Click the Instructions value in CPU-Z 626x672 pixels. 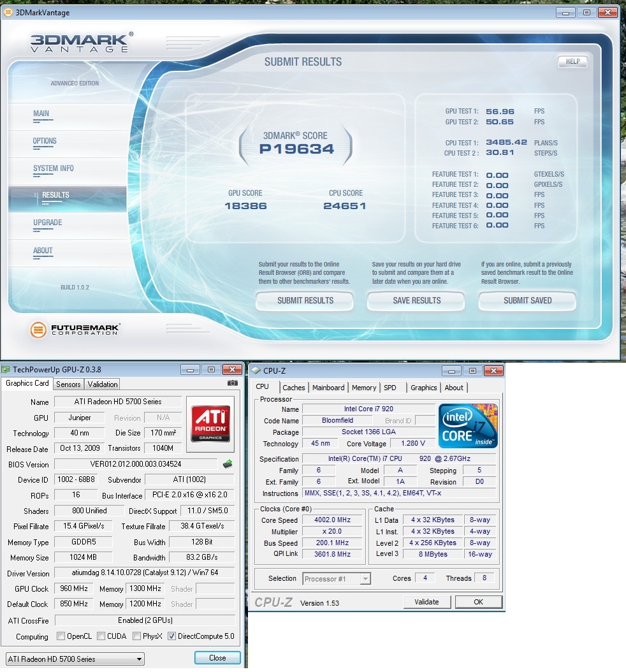[399, 493]
